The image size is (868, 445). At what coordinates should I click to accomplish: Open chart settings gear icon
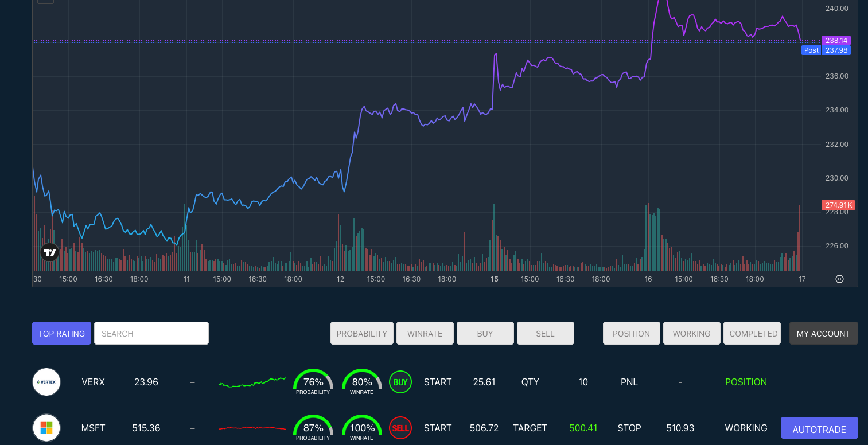point(839,279)
